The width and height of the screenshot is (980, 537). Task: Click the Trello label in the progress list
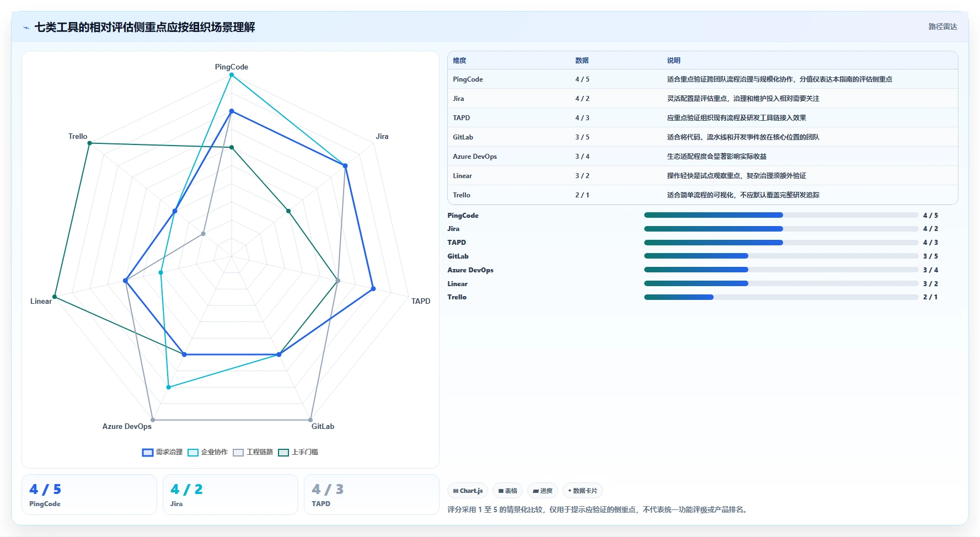coord(457,297)
